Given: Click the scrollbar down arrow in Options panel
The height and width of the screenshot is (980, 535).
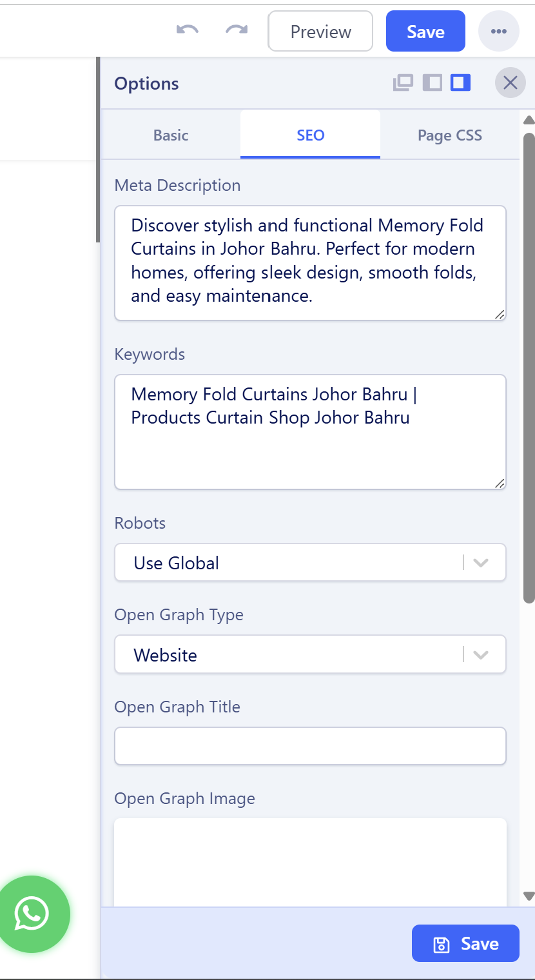Looking at the screenshot, I should (x=529, y=896).
